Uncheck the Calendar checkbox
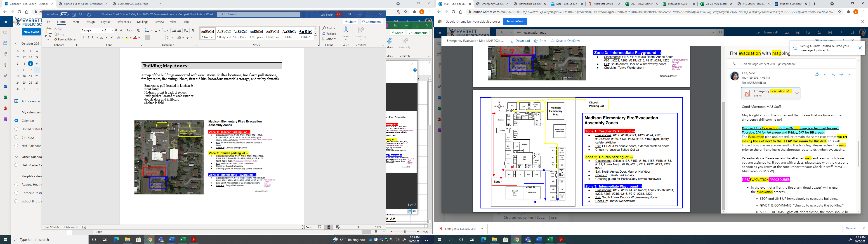Viewport: 868px width, 244px height. 16,120
